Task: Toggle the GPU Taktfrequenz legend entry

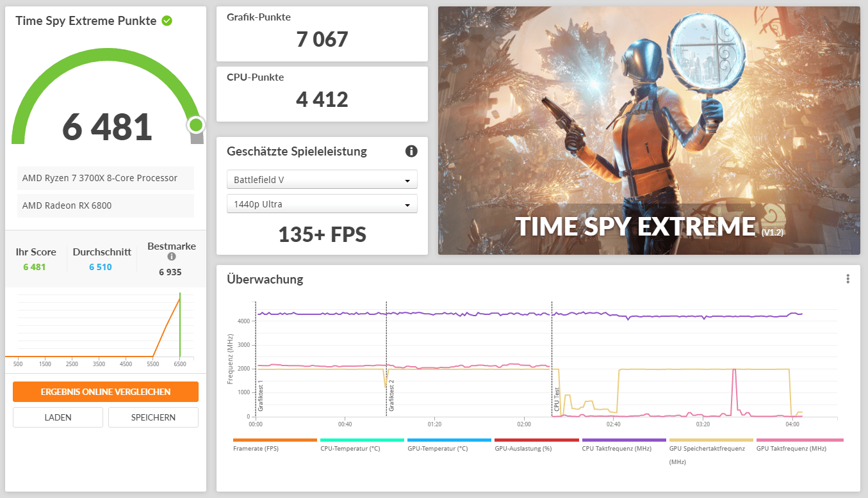Action: 799,444
